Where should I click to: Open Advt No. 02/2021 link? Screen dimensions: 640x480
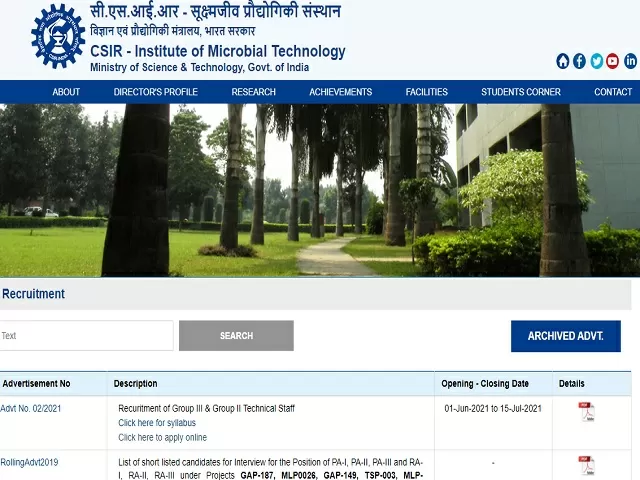pos(31,408)
